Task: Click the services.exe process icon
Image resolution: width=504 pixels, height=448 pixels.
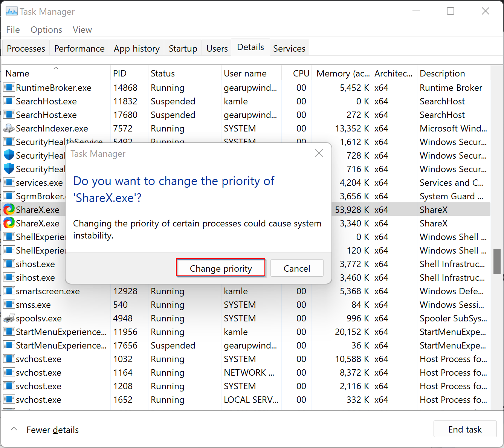Action: (9, 182)
